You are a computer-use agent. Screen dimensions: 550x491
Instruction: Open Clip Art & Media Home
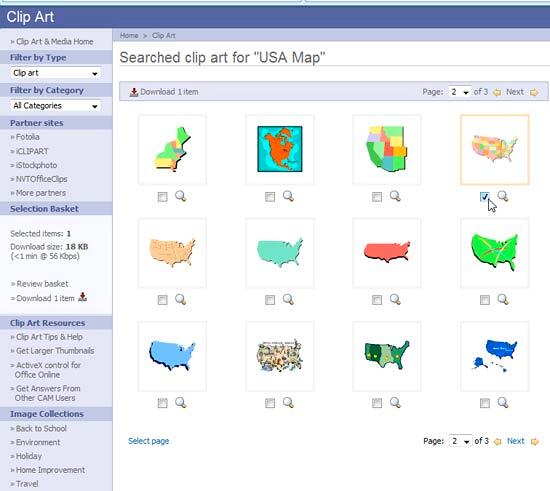[x=54, y=41]
